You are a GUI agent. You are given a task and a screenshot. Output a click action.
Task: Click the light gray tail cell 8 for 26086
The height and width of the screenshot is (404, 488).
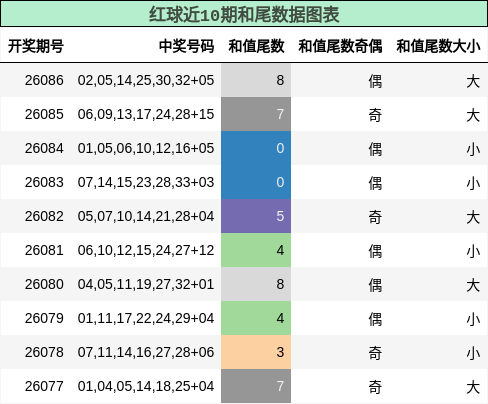click(x=256, y=80)
